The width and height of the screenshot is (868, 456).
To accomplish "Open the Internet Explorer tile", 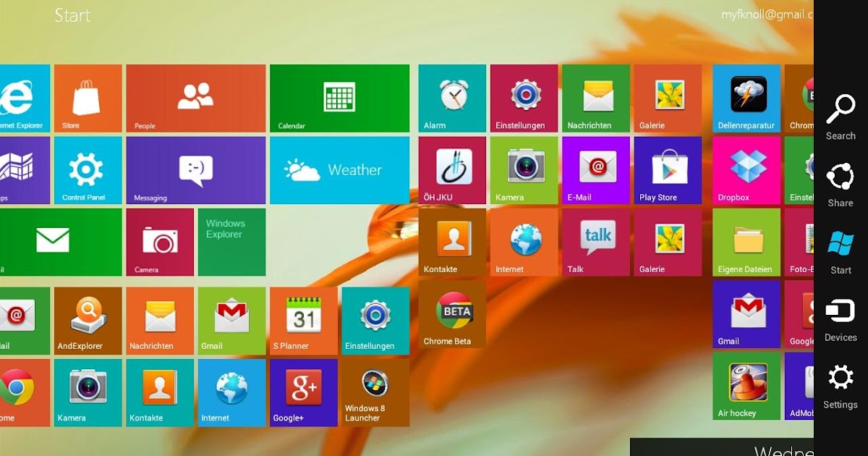I will (25, 98).
